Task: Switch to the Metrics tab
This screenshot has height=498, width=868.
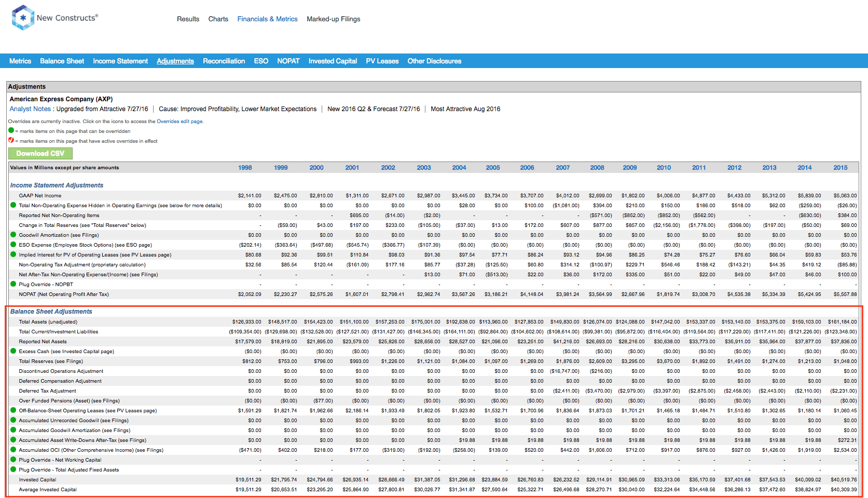Action: (20, 61)
